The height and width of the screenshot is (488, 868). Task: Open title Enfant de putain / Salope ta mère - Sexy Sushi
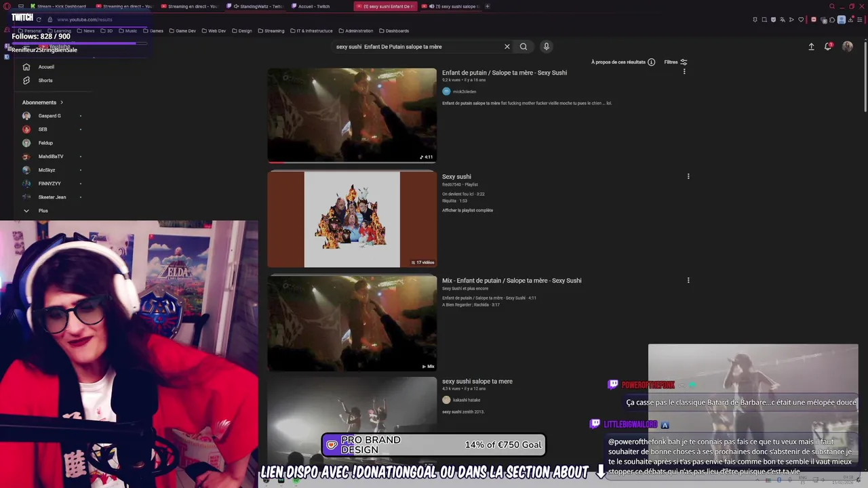pos(505,73)
